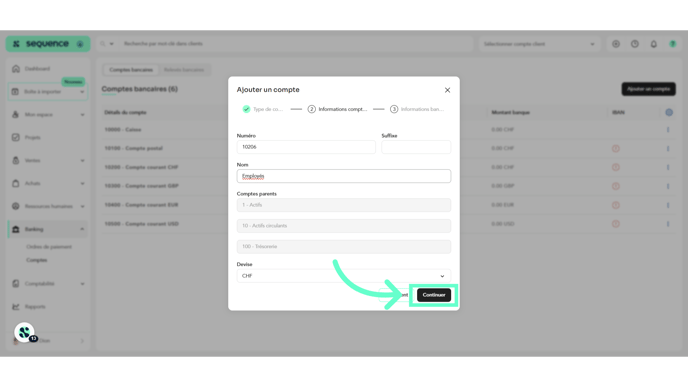This screenshot has width=688, height=387.
Task: Click the Banking bank icon
Action: pyautogui.click(x=16, y=229)
